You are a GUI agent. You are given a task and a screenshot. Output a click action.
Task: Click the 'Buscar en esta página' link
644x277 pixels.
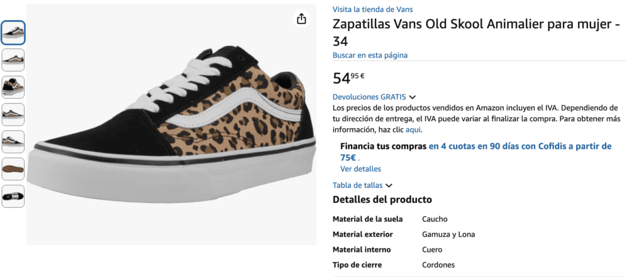[x=370, y=55]
